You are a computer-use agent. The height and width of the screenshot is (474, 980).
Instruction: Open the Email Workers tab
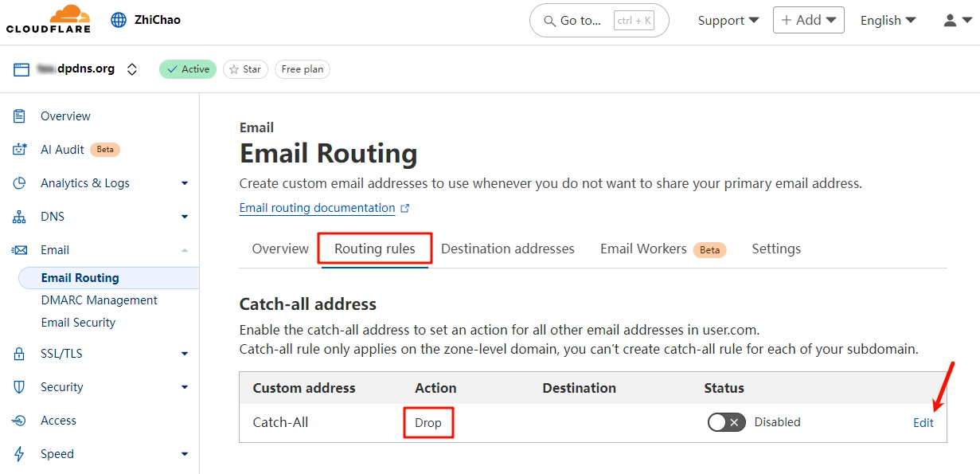pos(643,249)
